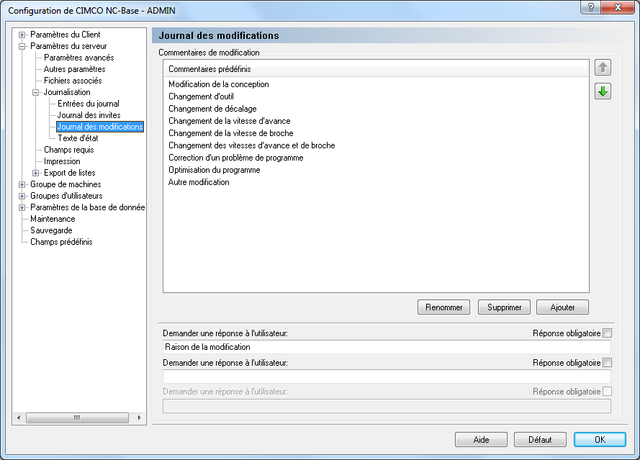Select 'Optimisation du programme' comment
This screenshot has width=640, height=460.
tap(214, 170)
